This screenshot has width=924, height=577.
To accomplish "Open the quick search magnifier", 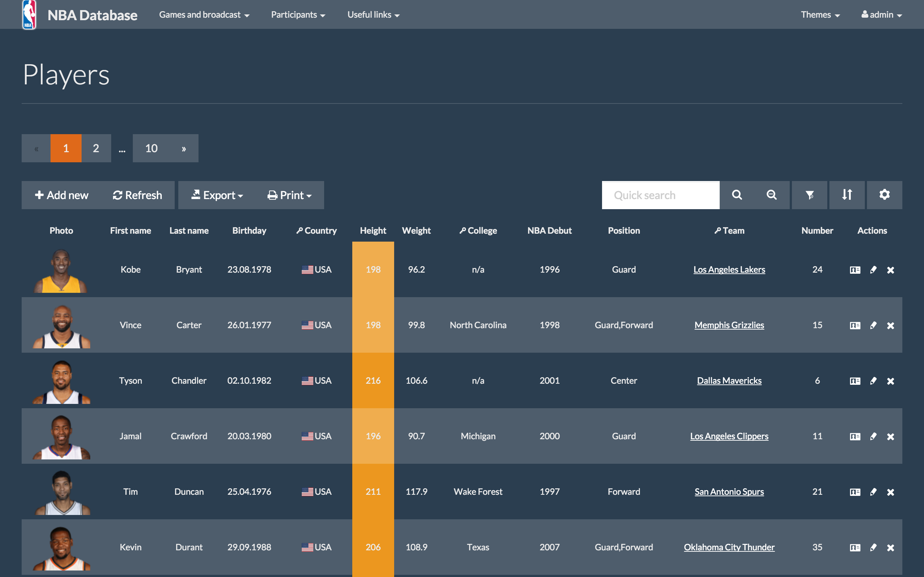I will 737,195.
